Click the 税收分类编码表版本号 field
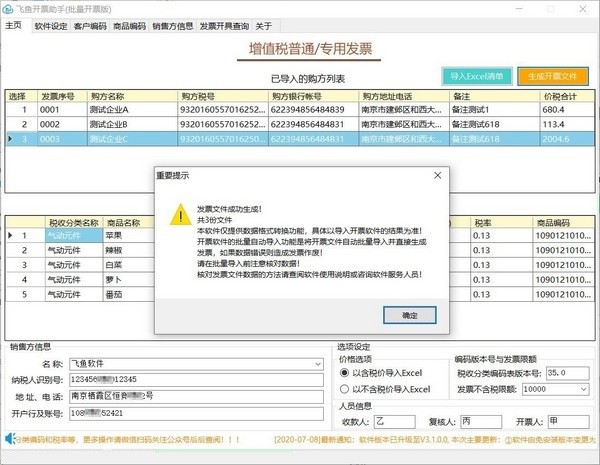Viewport: 600px width, 465px height. pyautogui.click(x=567, y=373)
